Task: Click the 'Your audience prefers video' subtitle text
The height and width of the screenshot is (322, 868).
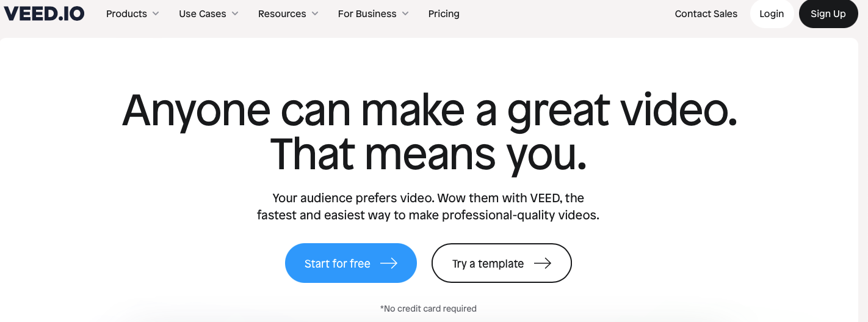Action: click(x=428, y=207)
